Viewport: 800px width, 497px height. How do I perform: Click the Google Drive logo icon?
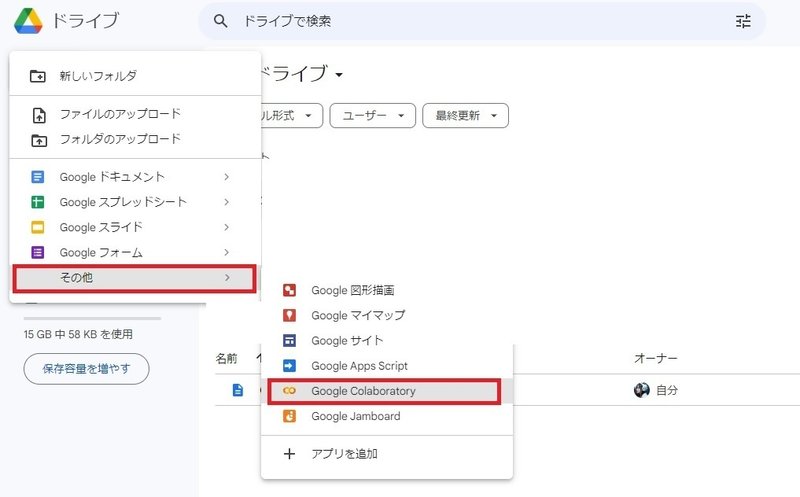[28, 21]
